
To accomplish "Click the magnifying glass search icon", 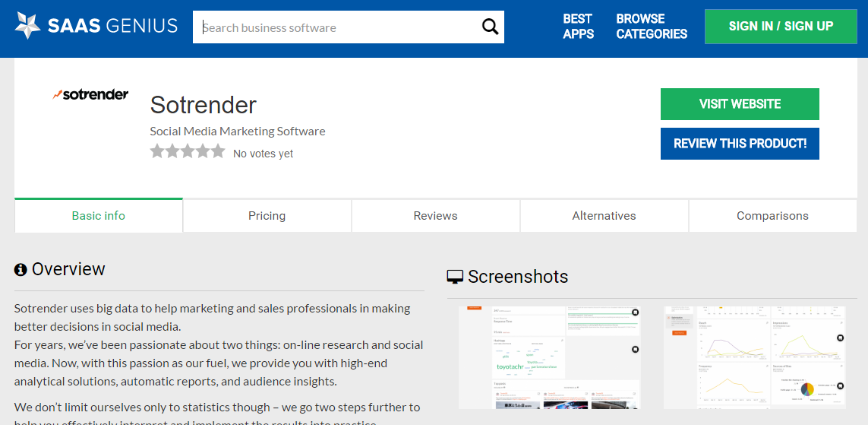I will 491,27.
